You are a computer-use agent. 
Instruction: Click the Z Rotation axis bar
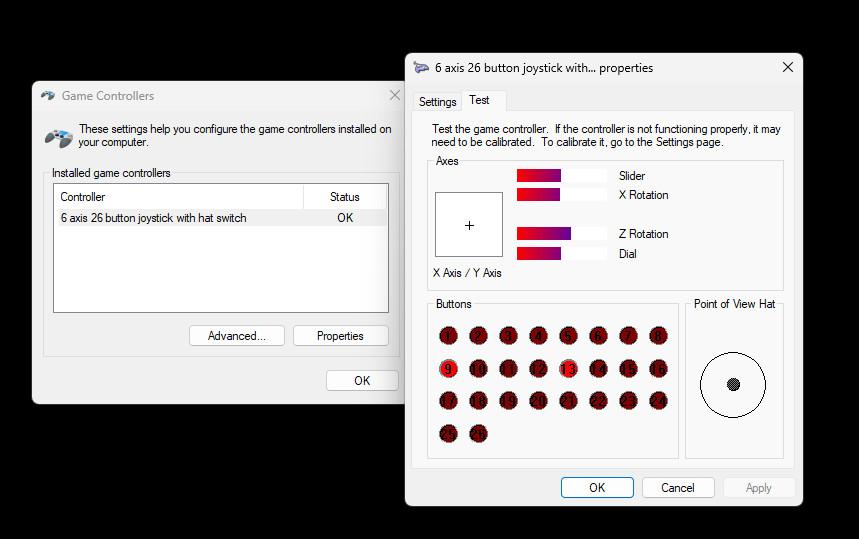[x=562, y=233]
